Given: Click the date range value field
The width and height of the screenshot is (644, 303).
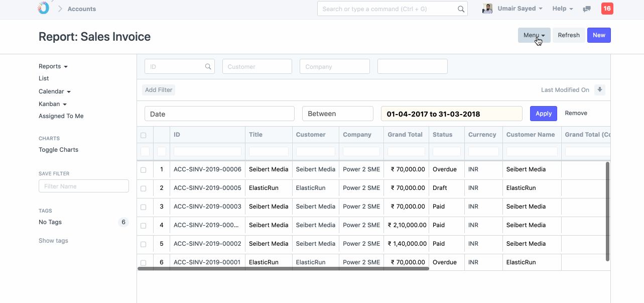Looking at the screenshot, I should (x=451, y=114).
